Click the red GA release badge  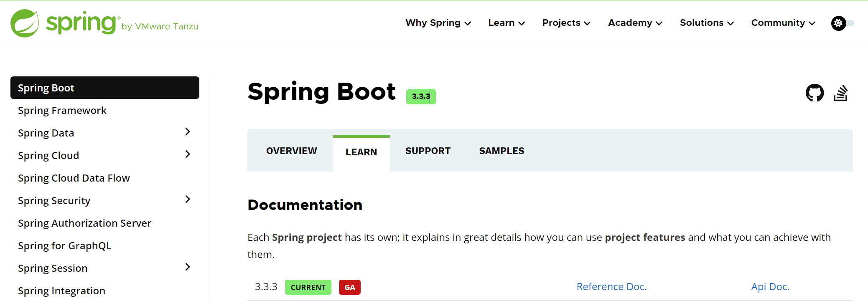(350, 287)
